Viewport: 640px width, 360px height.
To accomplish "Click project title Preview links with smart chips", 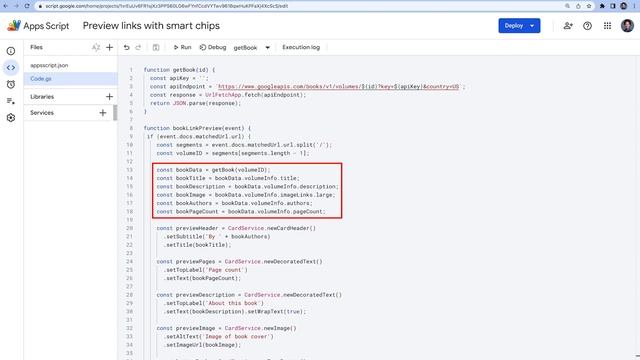I will [x=151, y=26].
